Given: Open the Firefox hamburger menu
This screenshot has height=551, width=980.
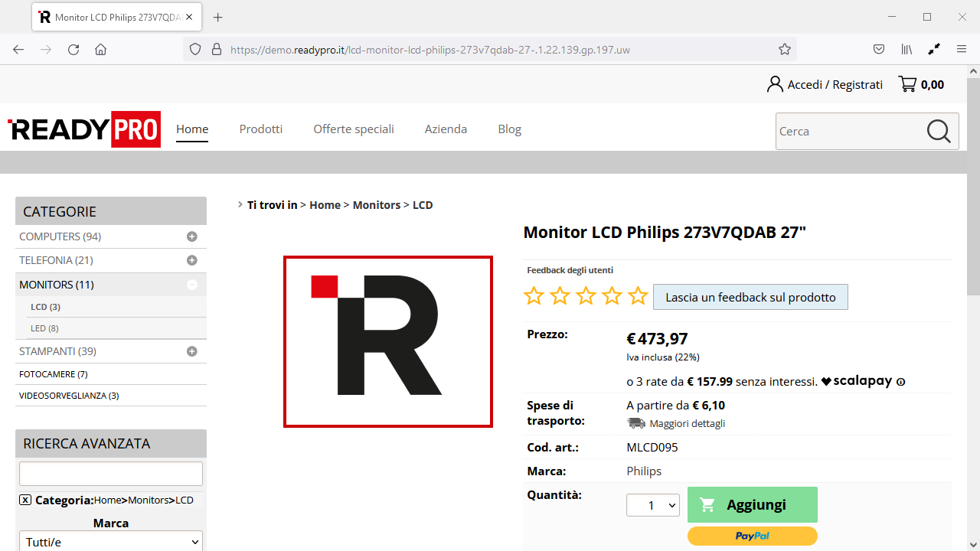Looking at the screenshot, I should [962, 50].
